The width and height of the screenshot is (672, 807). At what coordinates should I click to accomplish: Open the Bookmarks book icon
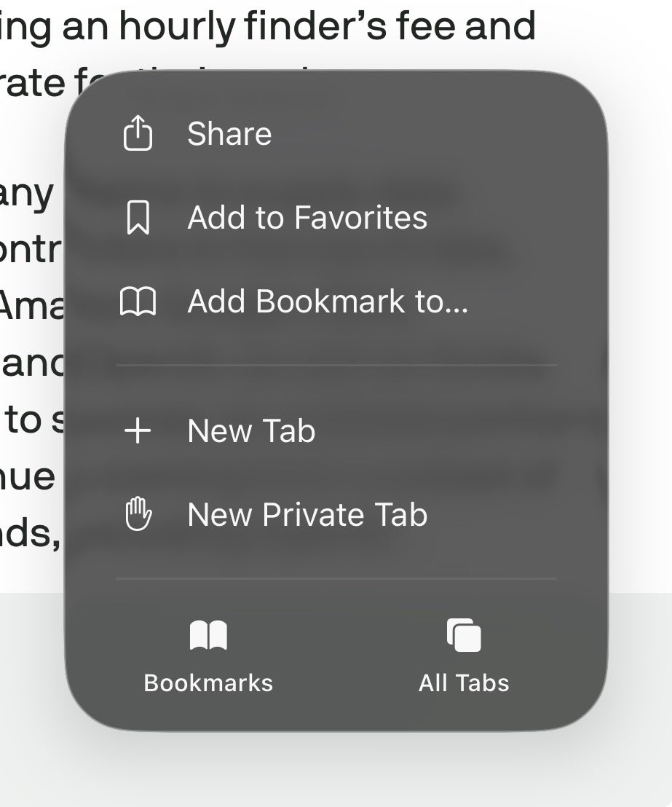click(208, 636)
